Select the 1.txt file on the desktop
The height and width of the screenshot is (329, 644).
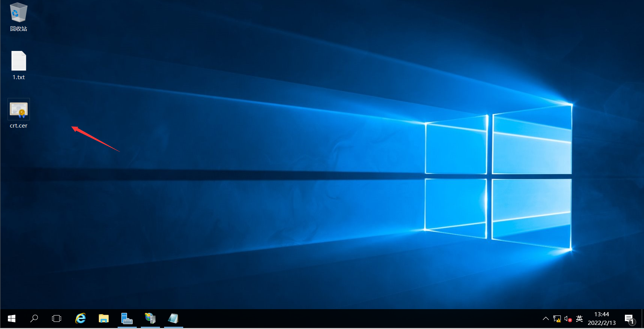tap(18, 66)
